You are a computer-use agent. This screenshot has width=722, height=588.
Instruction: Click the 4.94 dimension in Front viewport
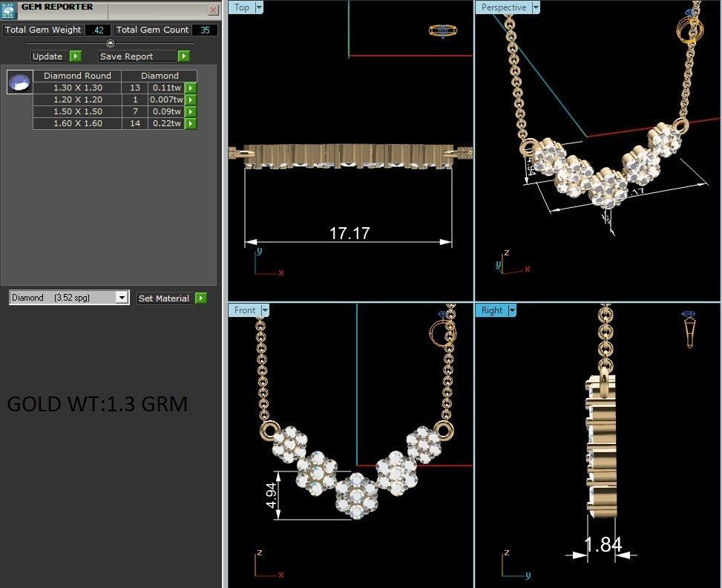pyautogui.click(x=272, y=495)
